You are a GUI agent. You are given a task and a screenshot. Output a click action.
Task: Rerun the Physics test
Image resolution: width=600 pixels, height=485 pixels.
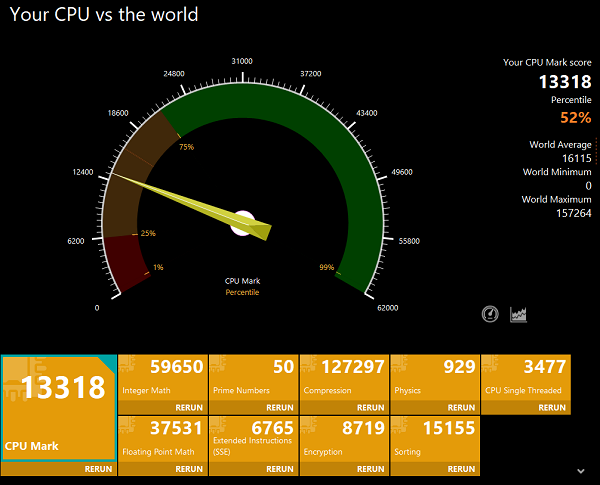tap(461, 408)
